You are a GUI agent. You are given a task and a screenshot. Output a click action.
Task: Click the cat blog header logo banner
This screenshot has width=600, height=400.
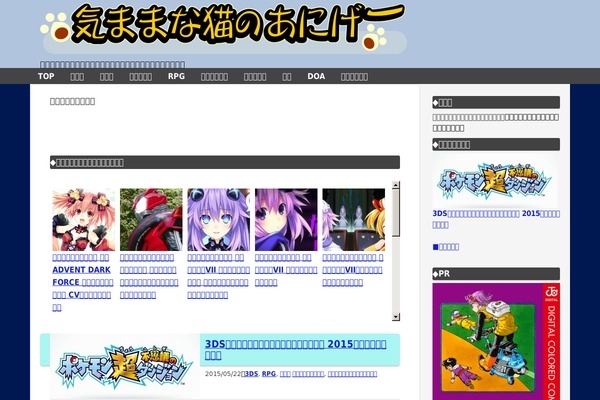tap(223, 30)
